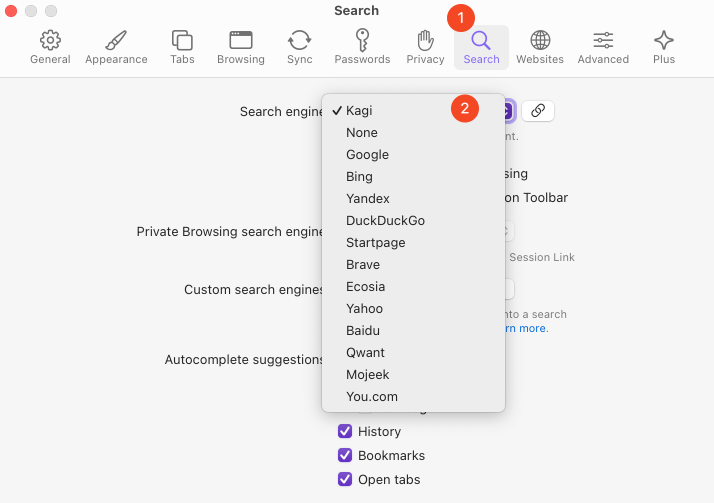This screenshot has width=714, height=503.
Task: Select Yandex as search engine
Action: point(413,198)
